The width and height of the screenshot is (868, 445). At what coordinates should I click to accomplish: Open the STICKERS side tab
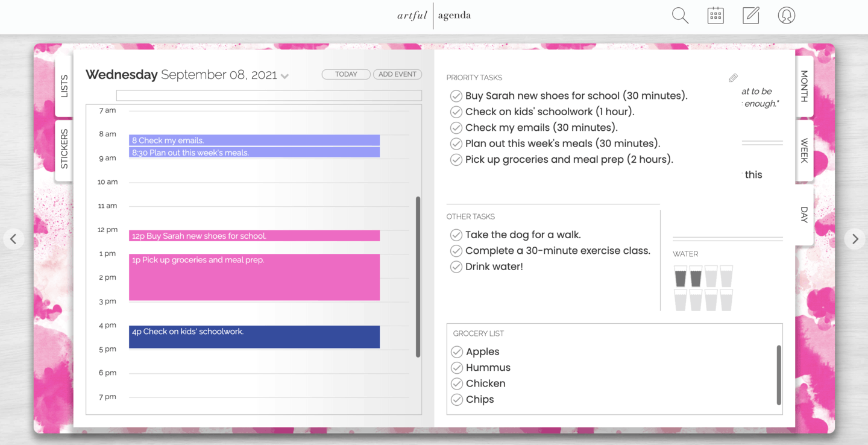tap(63, 148)
